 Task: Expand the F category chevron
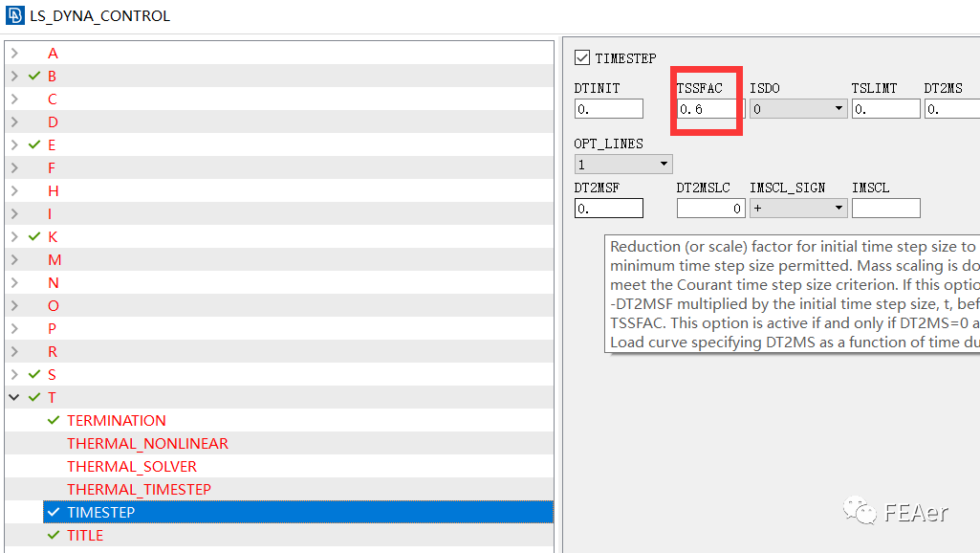point(14,167)
